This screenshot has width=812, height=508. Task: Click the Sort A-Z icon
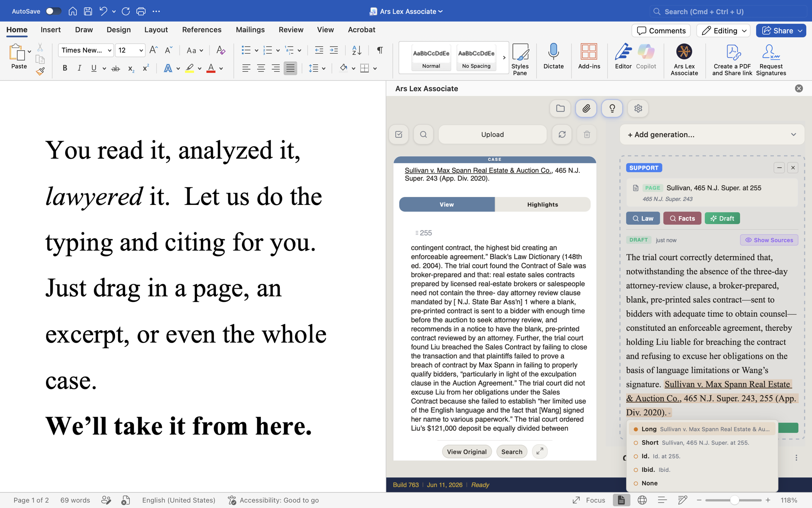[356, 50]
